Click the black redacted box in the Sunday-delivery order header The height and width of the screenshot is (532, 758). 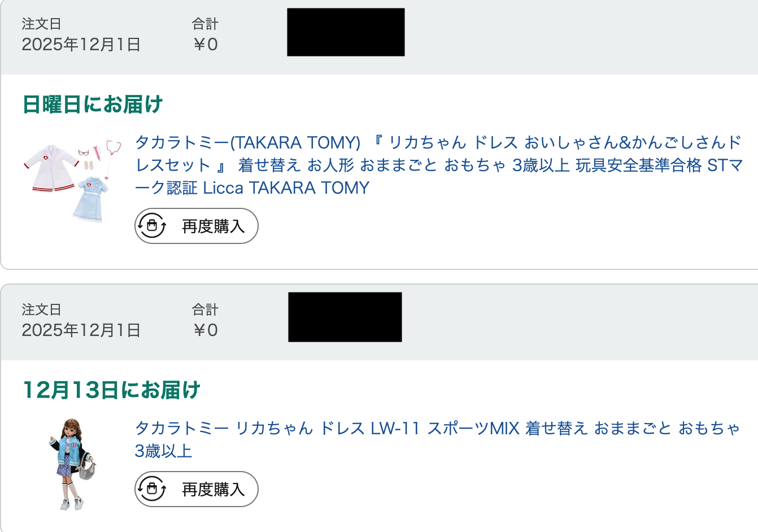346,32
